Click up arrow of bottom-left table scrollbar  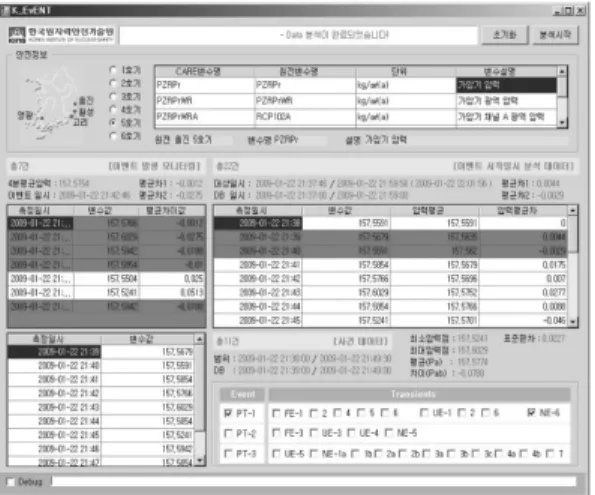[x=200, y=339]
